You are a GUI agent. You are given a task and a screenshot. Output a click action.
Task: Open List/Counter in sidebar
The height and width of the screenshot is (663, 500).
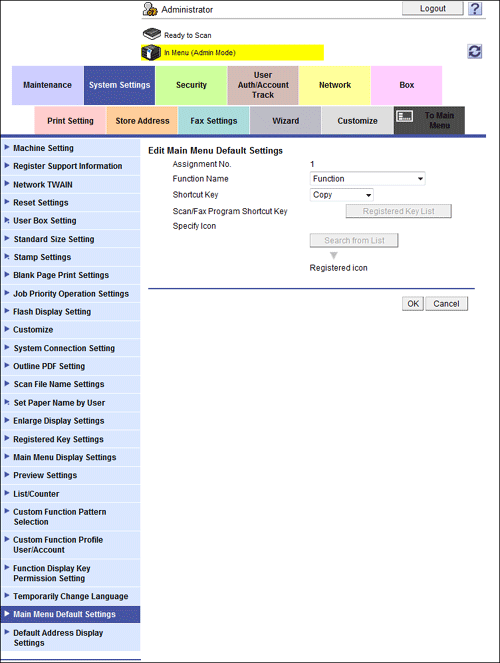point(71,493)
